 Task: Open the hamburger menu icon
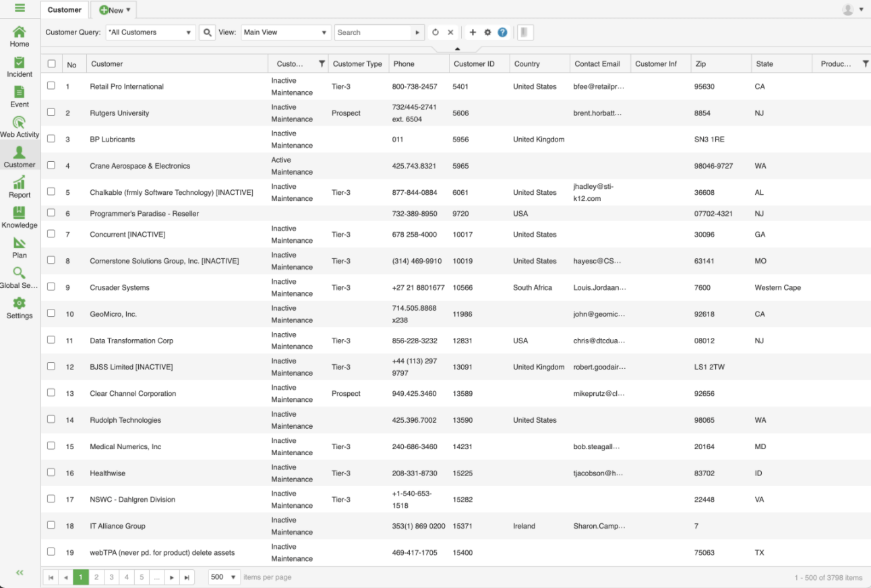[x=20, y=9]
